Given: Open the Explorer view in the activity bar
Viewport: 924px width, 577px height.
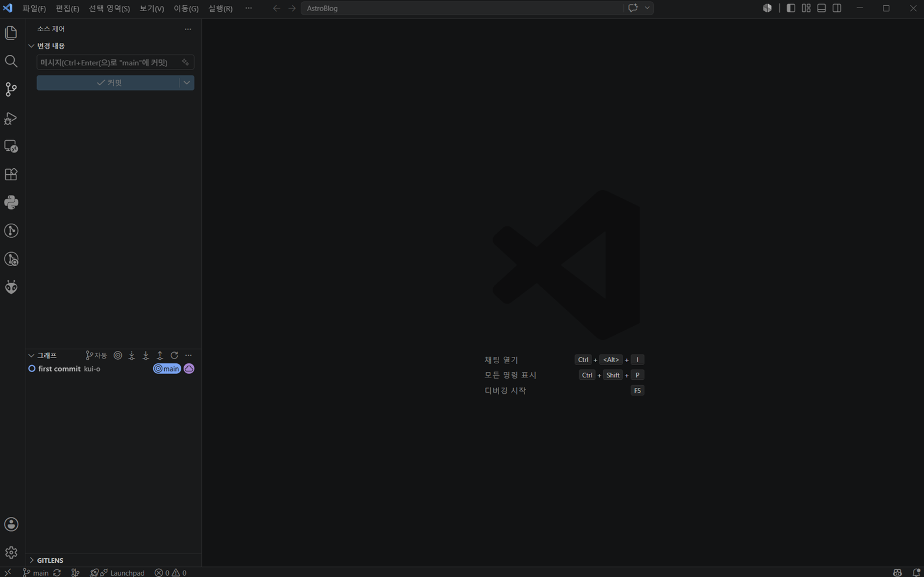Looking at the screenshot, I should [11, 33].
